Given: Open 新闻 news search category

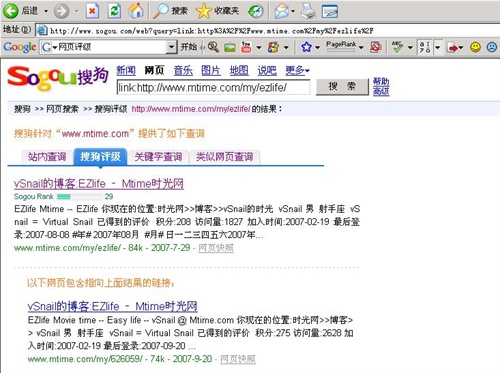Looking at the screenshot, I should pos(126,70).
